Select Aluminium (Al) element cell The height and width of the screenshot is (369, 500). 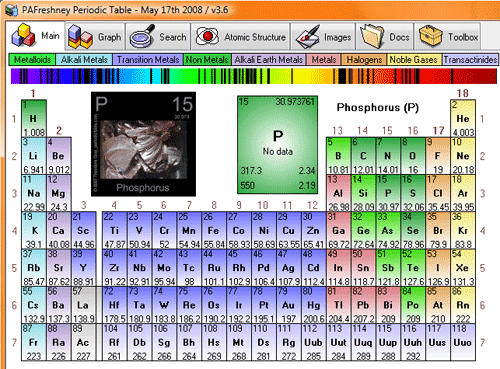click(x=338, y=193)
